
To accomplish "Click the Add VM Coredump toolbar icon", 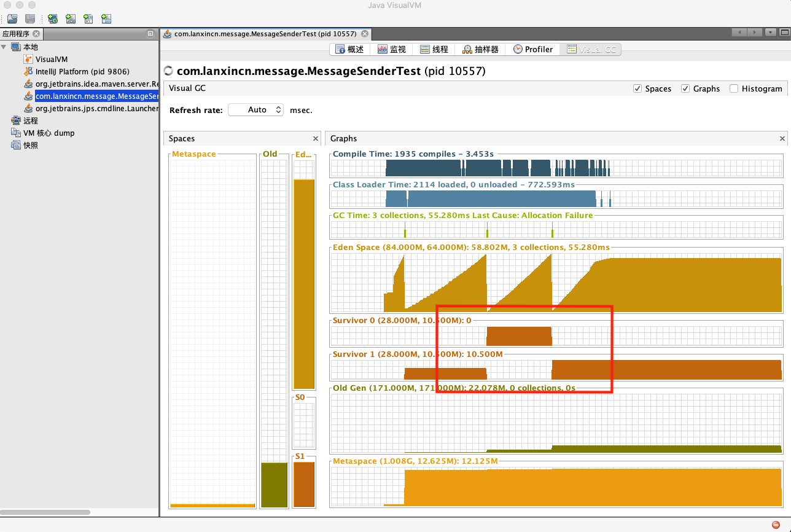I will [x=88, y=19].
